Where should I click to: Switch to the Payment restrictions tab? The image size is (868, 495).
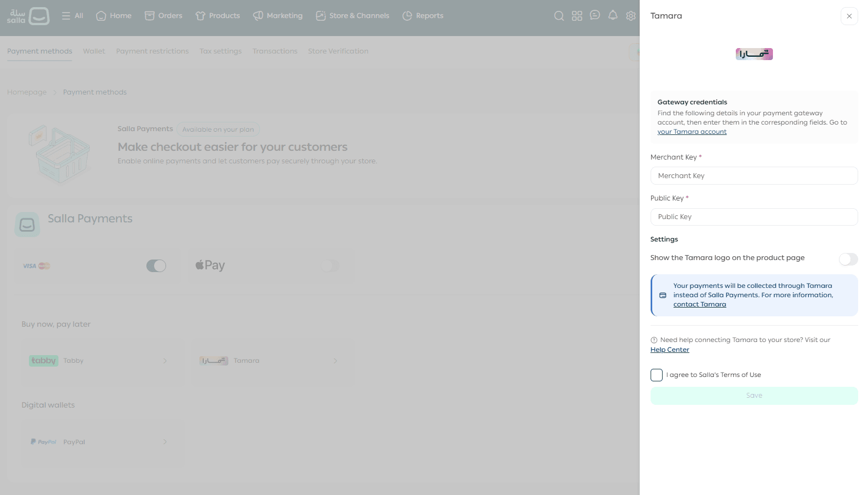point(152,51)
